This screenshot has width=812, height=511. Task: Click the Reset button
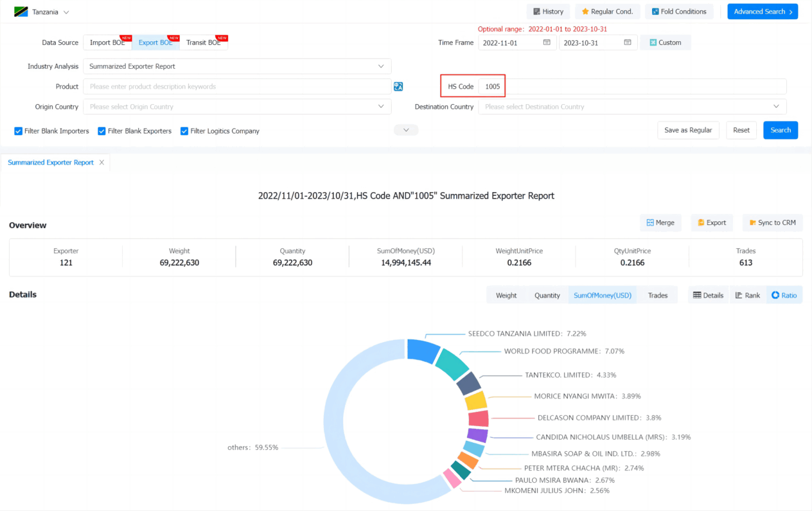(x=741, y=130)
